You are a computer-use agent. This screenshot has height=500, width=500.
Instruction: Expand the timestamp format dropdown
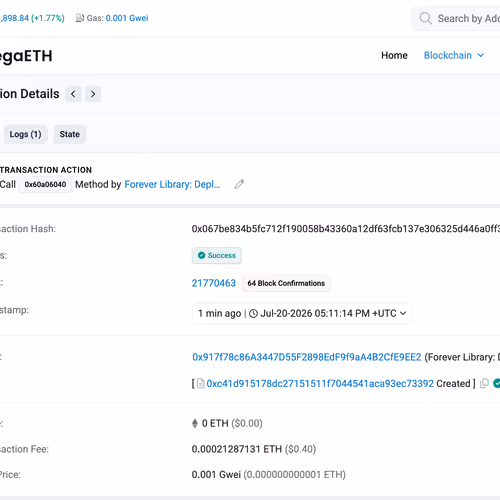click(x=403, y=313)
